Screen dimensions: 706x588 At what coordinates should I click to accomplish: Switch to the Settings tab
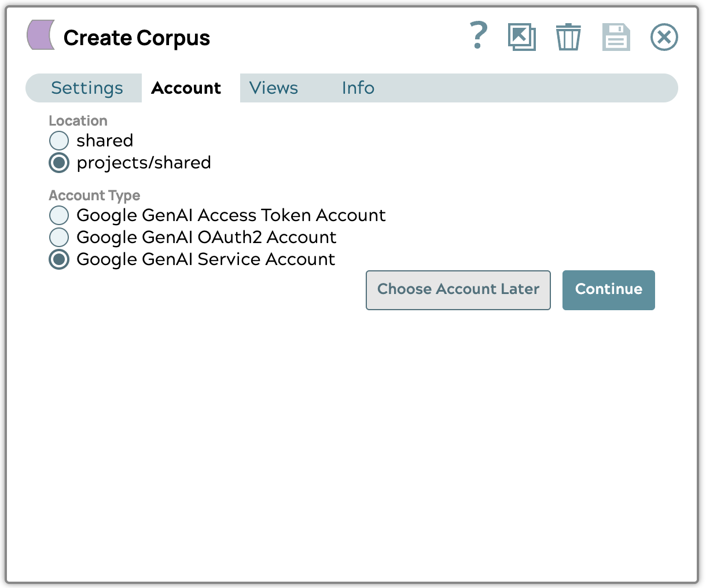click(87, 88)
